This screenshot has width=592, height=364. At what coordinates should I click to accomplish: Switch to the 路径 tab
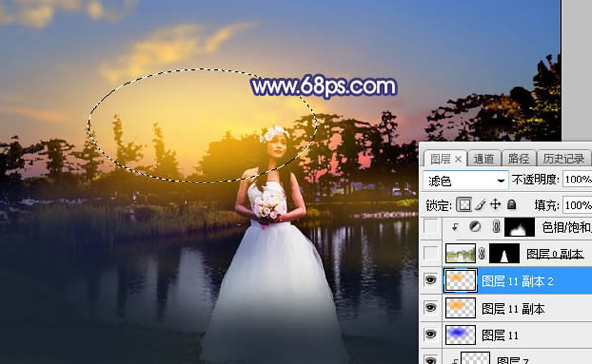pos(518,159)
